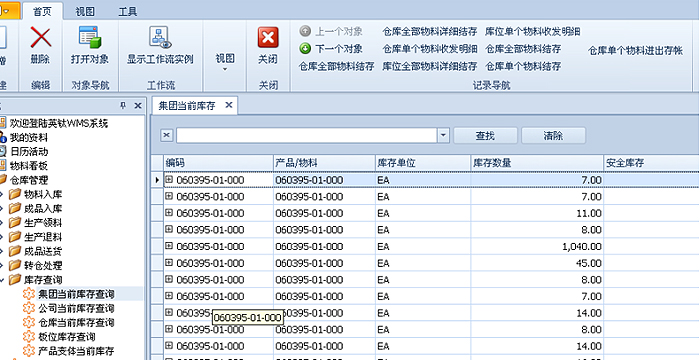The width and height of the screenshot is (700, 360).
Task: Open 仓库当前库存查询 query
Action: 76,322
